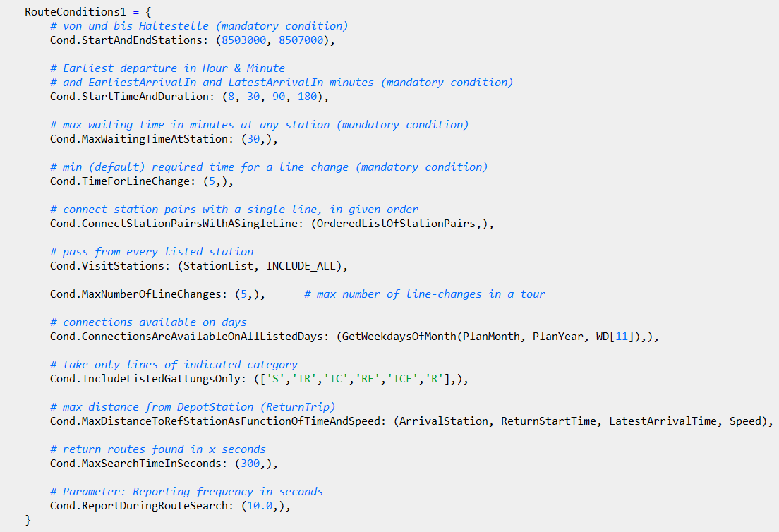779x532 pixels.
Task: Click the INCLUDE_ALL constant
Action: pyautogui.click(x=301, y=266)
